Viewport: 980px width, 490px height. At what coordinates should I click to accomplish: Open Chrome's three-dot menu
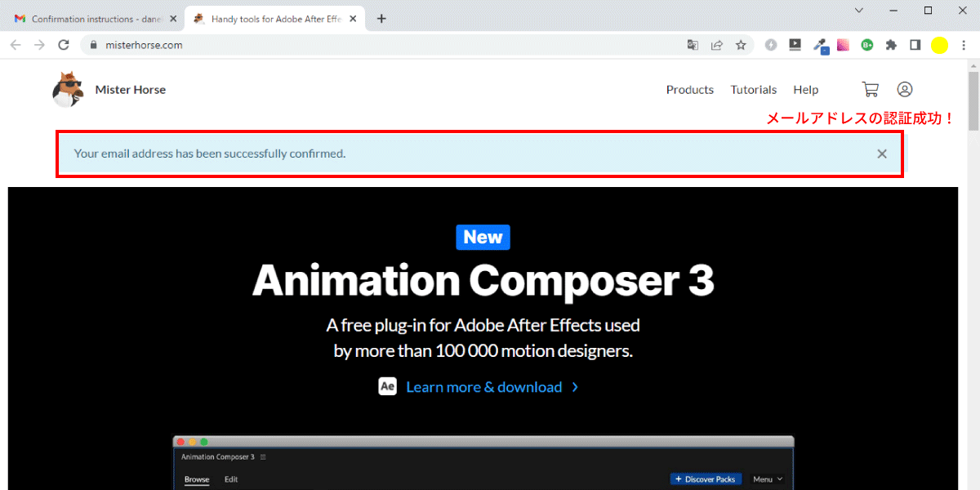(964, 45)
